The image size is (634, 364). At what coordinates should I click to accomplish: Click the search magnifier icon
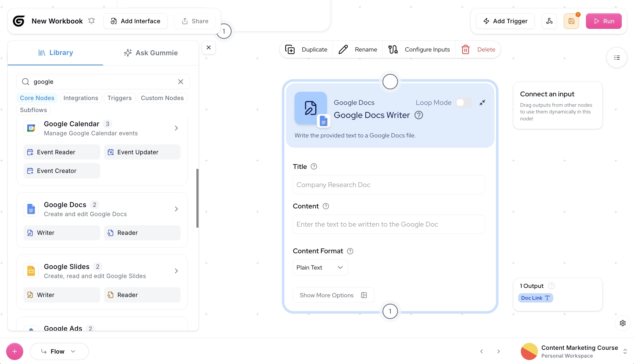tap(25, 82)
